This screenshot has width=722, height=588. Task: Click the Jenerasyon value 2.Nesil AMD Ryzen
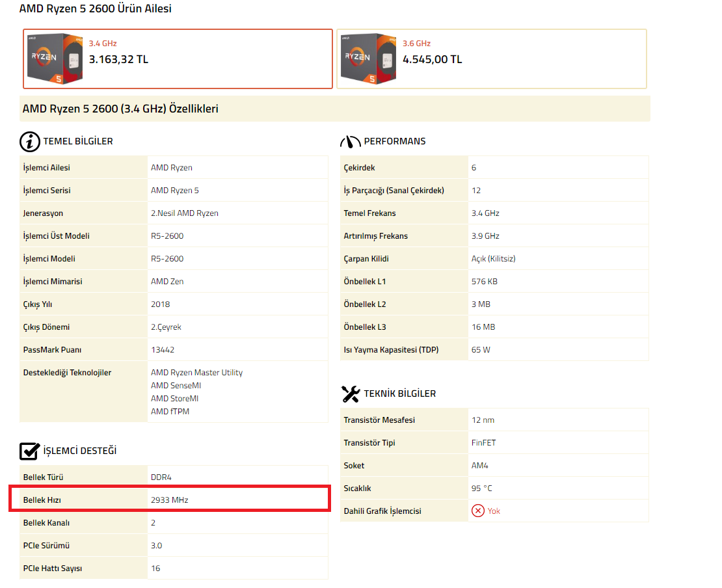[184, 213]
